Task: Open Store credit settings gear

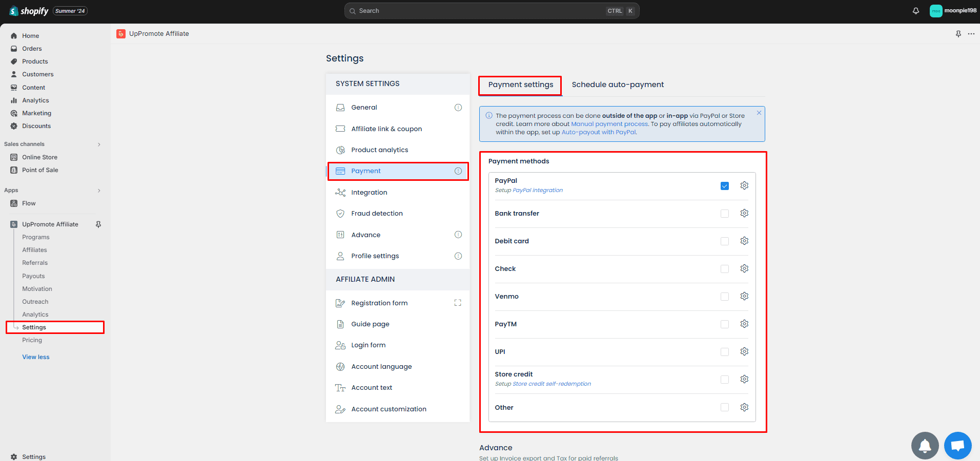Action: click(x=744, y=379)
